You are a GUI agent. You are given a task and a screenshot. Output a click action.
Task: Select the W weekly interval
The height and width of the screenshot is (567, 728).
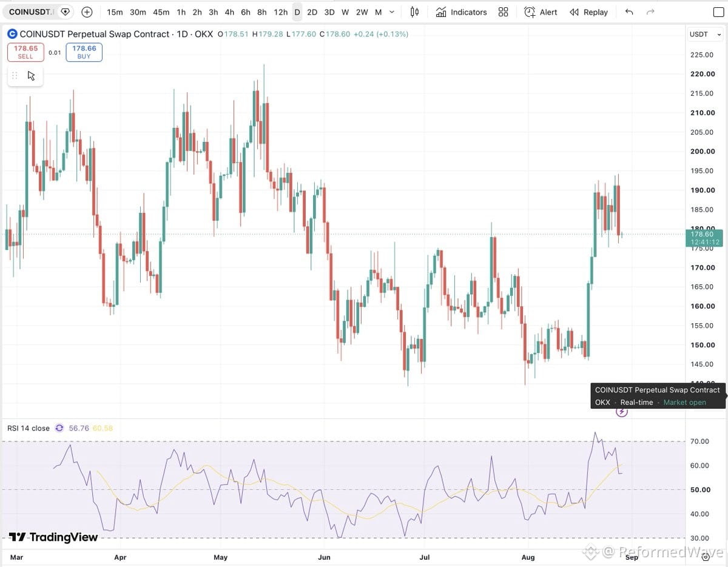pyautogui.click(x=345, y=12)
